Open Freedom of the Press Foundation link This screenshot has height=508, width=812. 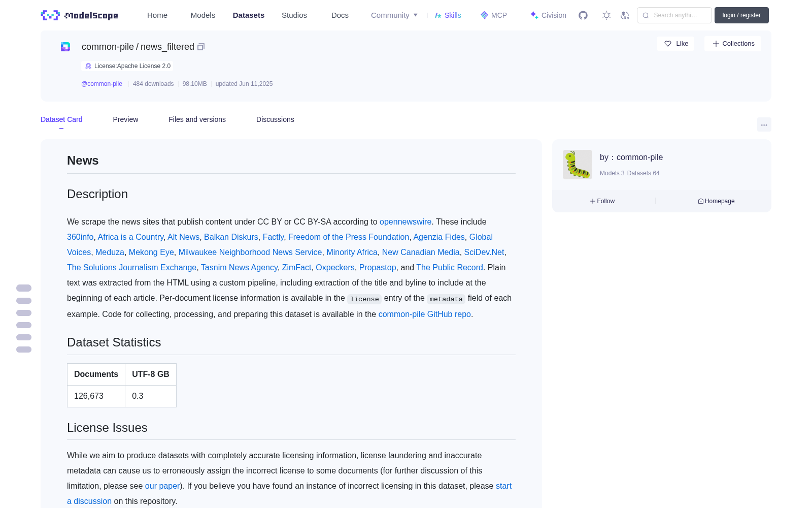point(349,237)
